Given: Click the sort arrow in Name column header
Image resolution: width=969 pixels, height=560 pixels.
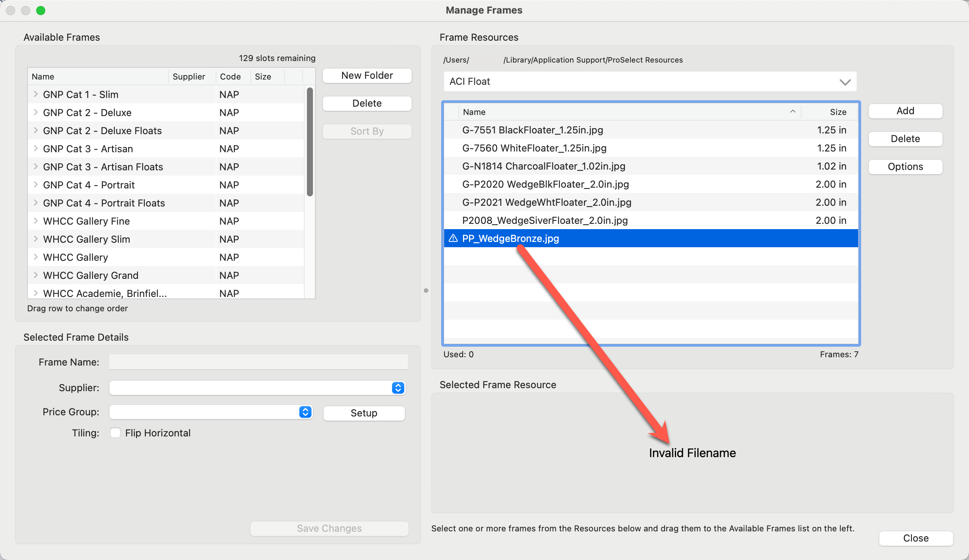Looking at the screenshot, I should pos(793,112).
